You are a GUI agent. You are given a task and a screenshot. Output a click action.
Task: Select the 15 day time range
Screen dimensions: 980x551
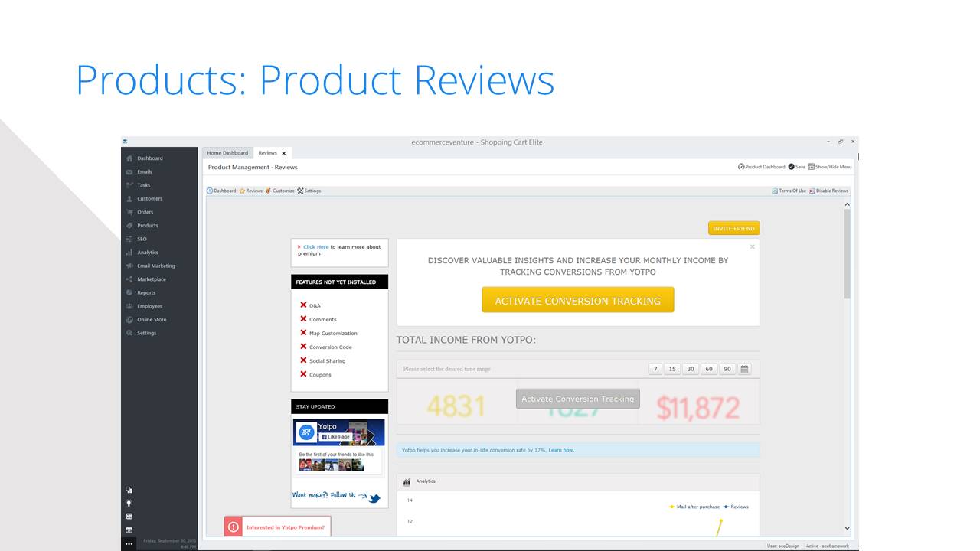[x=672, y=369]
